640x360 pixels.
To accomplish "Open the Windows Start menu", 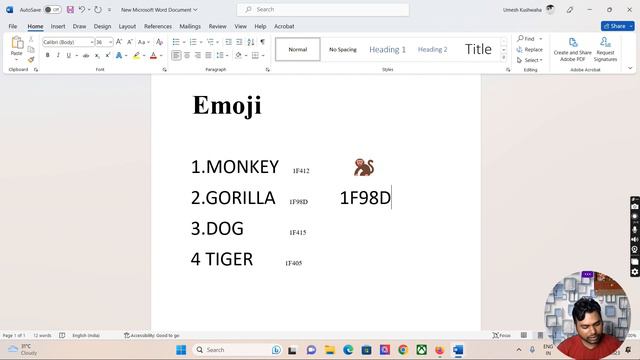I will pos(181,350).
